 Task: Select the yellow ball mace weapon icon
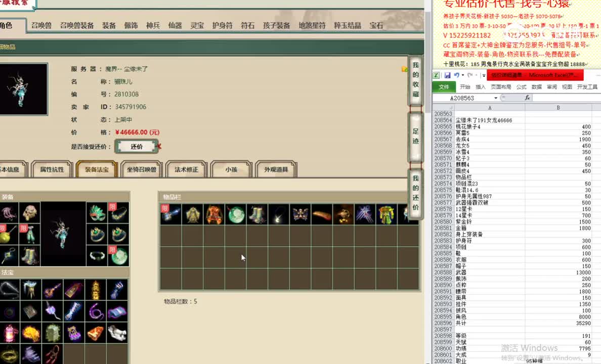[x=9, y=234]
